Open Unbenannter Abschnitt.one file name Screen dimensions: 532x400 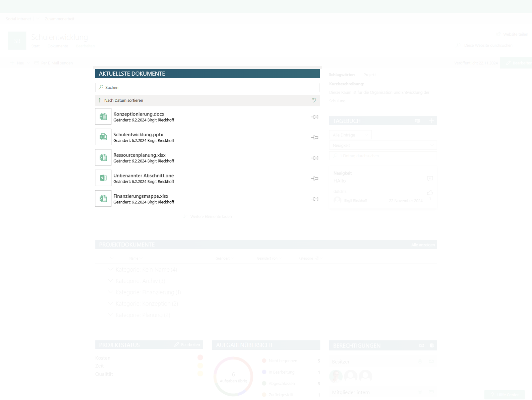point(143,176)
